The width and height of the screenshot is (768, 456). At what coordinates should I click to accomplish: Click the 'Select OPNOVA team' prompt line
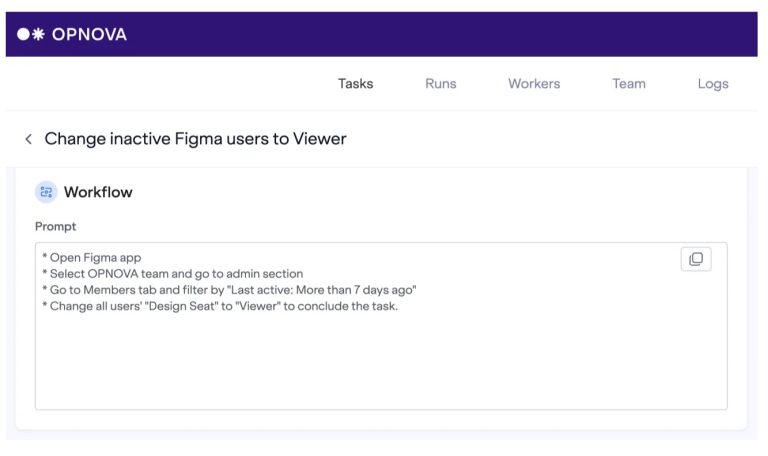point(175,274)
